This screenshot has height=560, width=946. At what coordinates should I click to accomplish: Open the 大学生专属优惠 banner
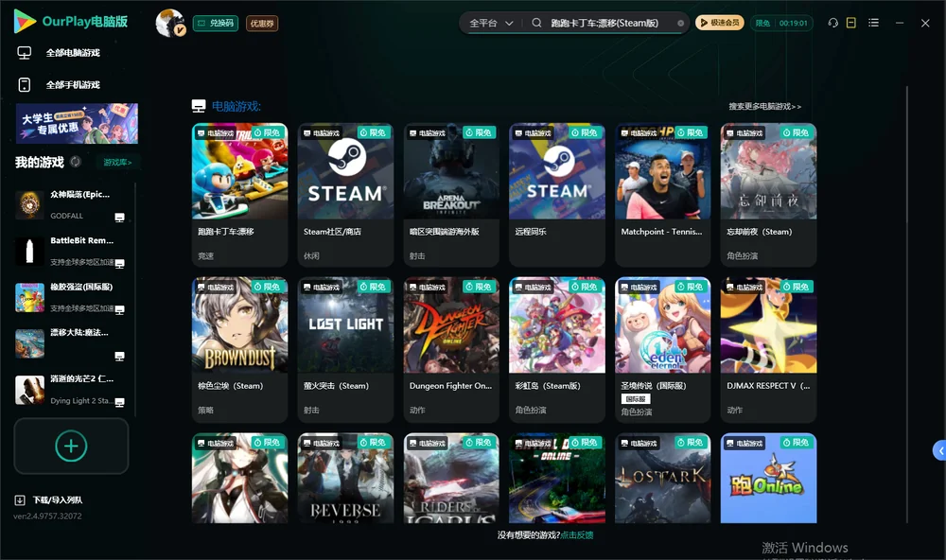pos(77,124)
